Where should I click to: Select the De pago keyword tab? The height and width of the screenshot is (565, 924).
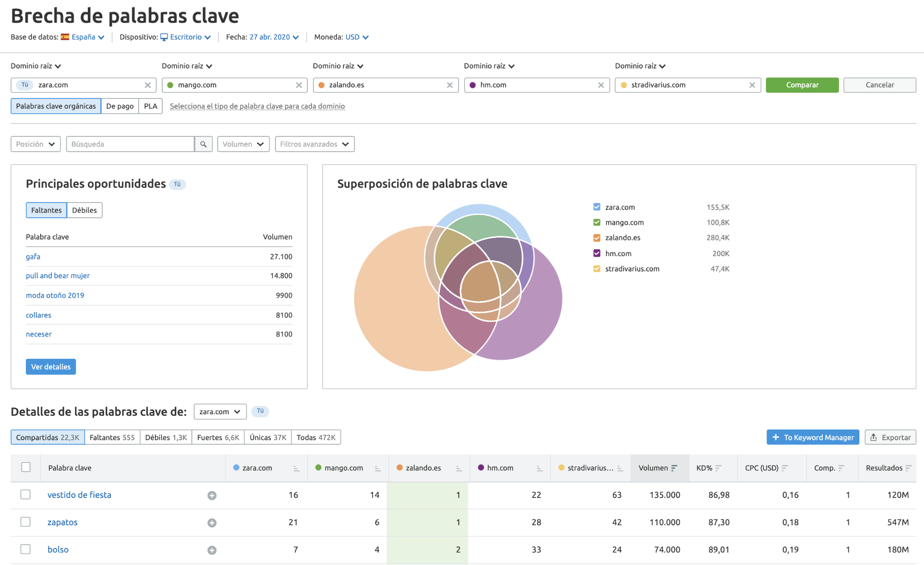coord(120,106)
